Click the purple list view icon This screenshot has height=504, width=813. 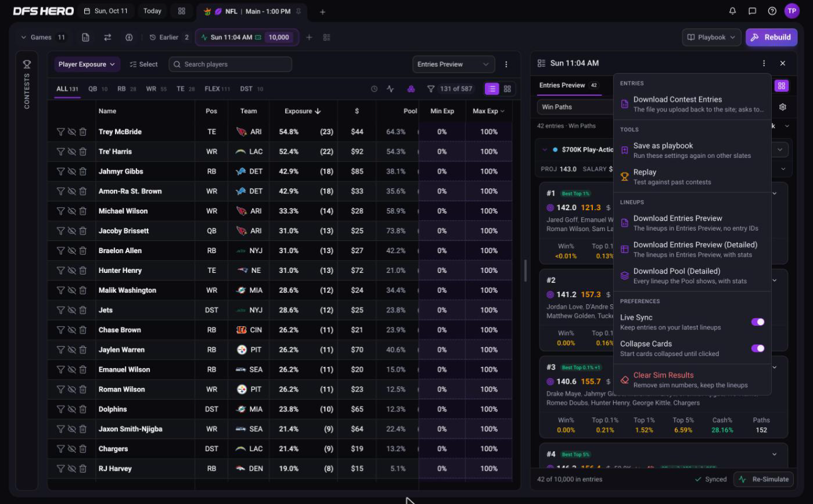pyautogui.click(x=492, y=89)
